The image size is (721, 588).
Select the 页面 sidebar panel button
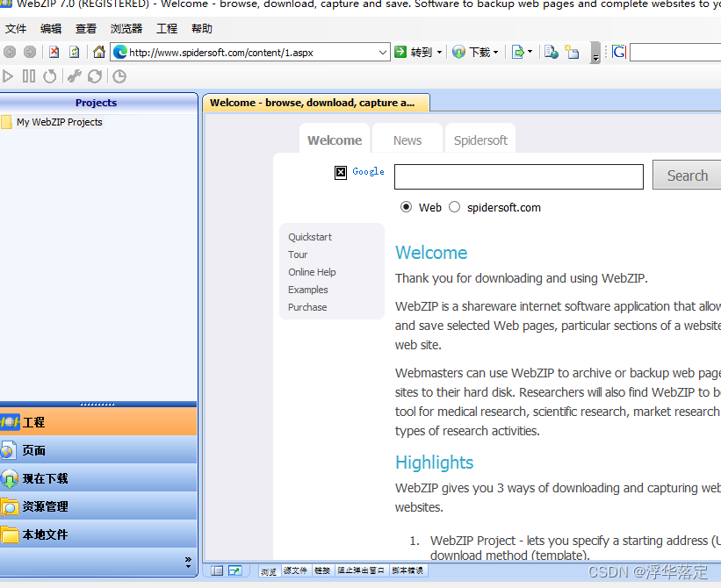click(98, 449)
